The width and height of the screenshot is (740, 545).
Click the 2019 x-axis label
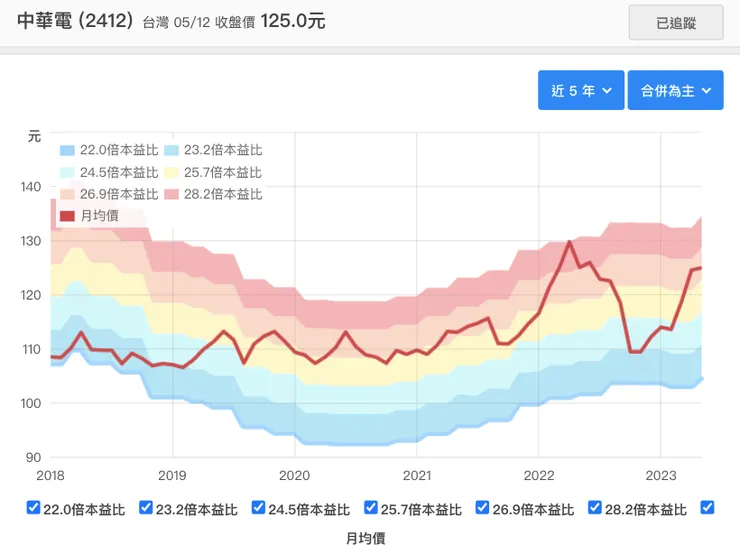(x=172, y=475)
